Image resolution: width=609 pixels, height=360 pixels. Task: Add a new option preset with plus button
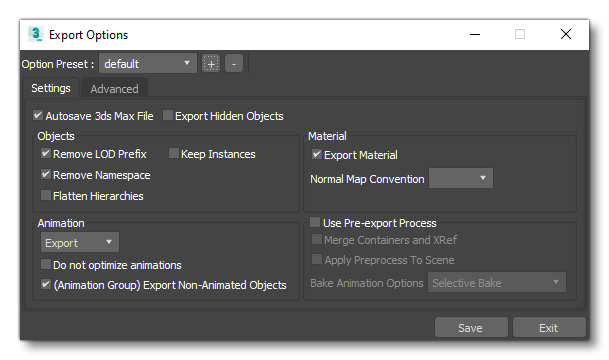point(211,64)
